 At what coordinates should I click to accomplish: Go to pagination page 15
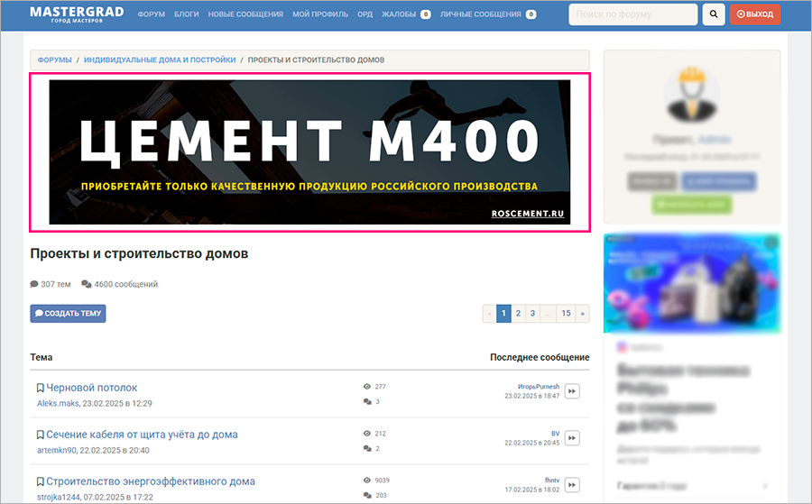point(566,314)
